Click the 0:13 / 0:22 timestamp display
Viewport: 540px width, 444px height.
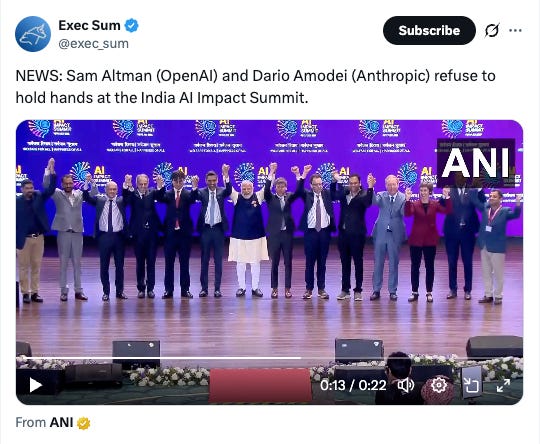(353, 385)
